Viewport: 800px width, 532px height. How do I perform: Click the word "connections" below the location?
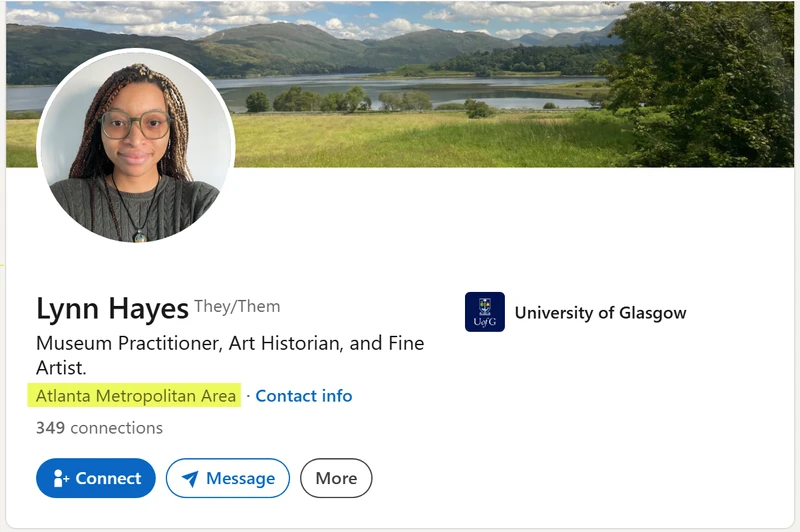tap(116, 427)
